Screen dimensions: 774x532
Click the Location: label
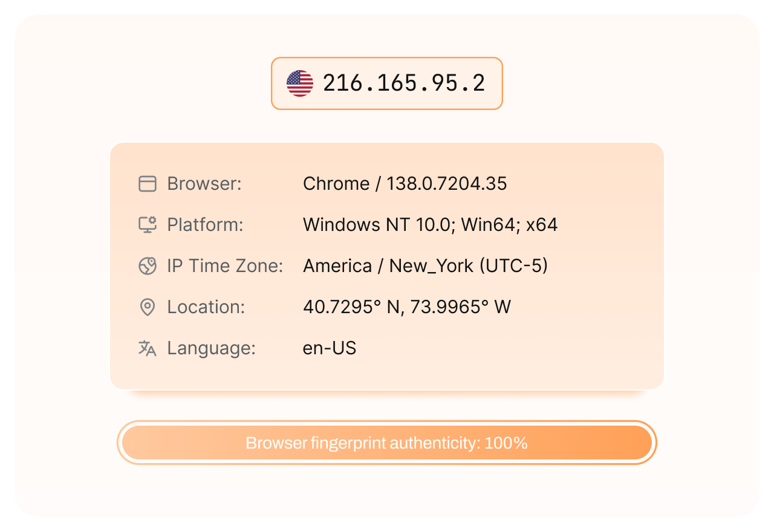pyautogui.click(x=206, y=307)
